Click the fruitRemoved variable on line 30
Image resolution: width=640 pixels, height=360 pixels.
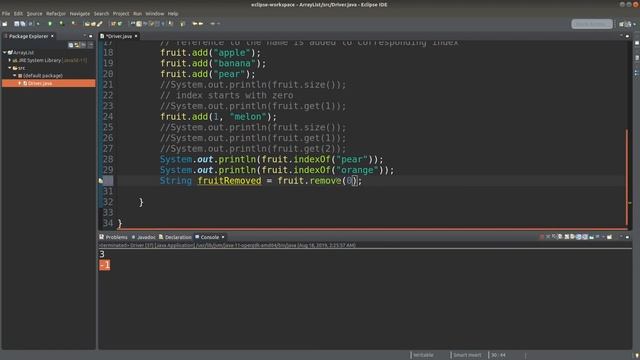click(x=229, y=180)
